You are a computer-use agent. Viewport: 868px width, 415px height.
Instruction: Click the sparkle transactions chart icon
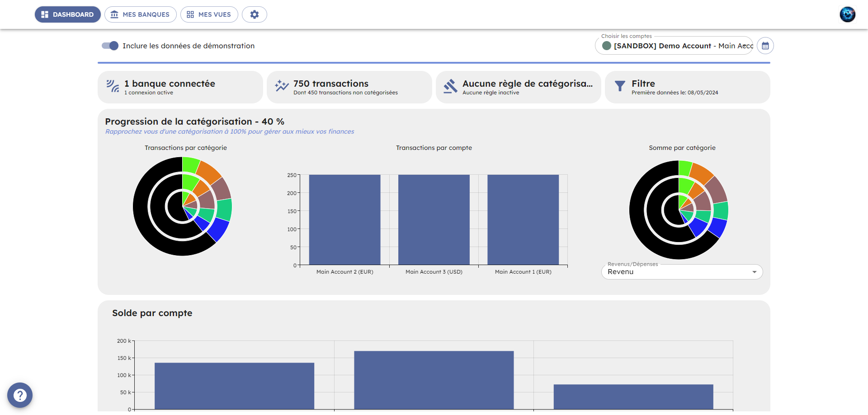[x=282, y=86]
